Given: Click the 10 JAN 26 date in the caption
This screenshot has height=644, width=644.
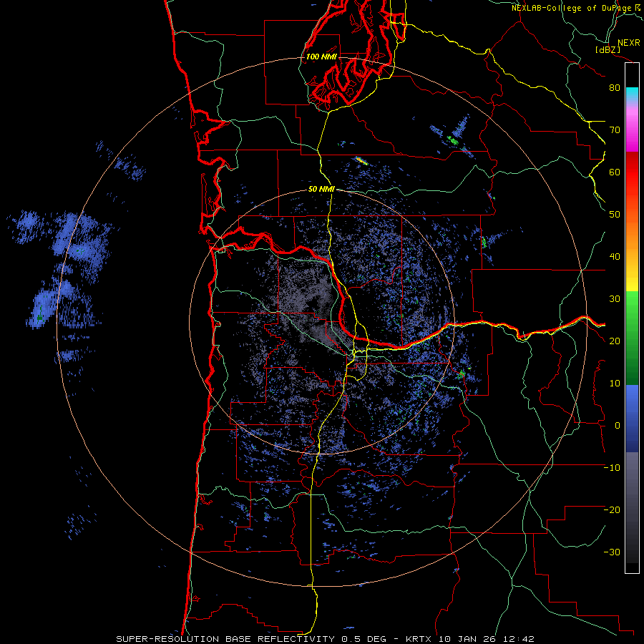Looking at the screenshot, I should pyautogui.click(x=467, y=639).
